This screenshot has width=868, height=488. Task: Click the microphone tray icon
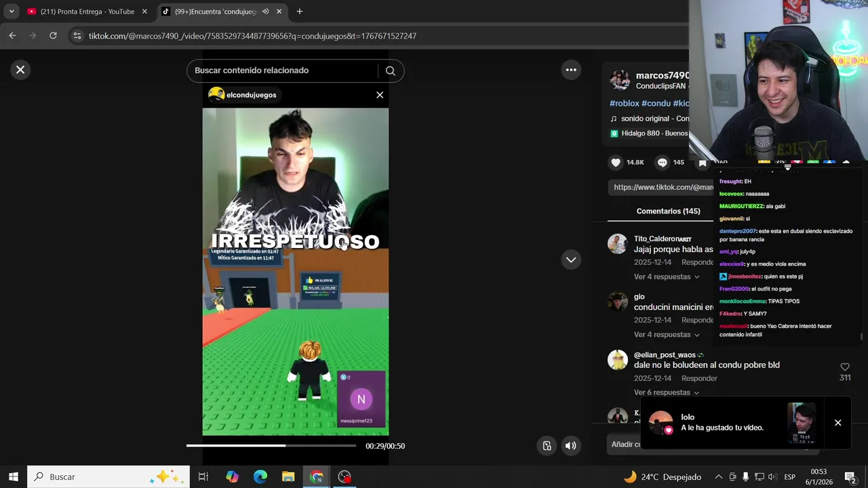point(746,476)
